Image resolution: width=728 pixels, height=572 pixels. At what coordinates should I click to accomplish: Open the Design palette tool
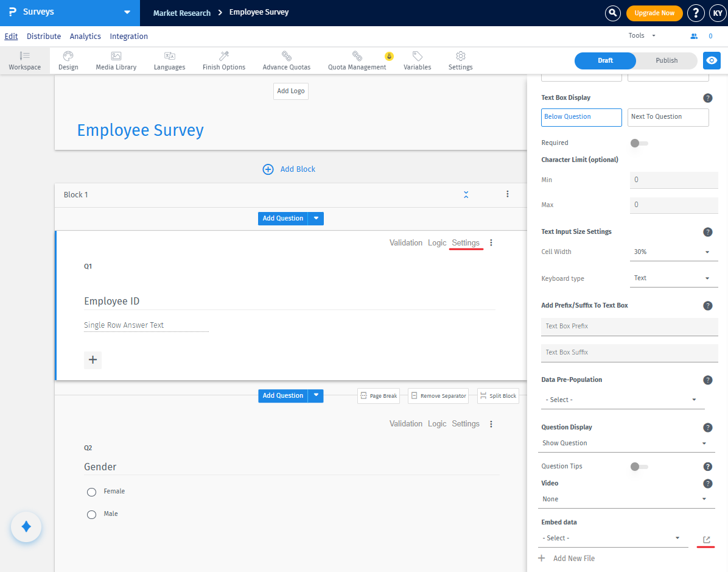68,61
